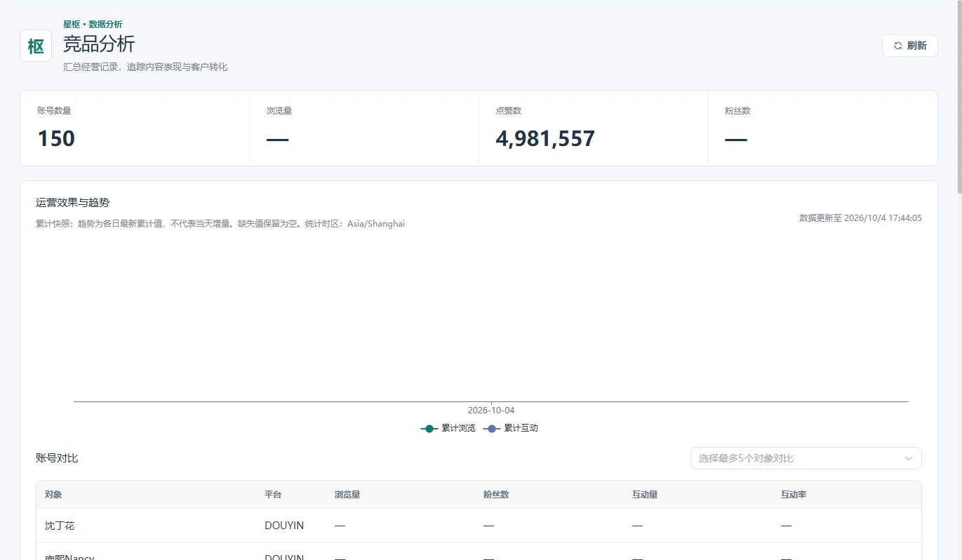Click DOUYIN in the 沈丁花 row
This screenshot has height=560, width=962.
tap(284, 526)
